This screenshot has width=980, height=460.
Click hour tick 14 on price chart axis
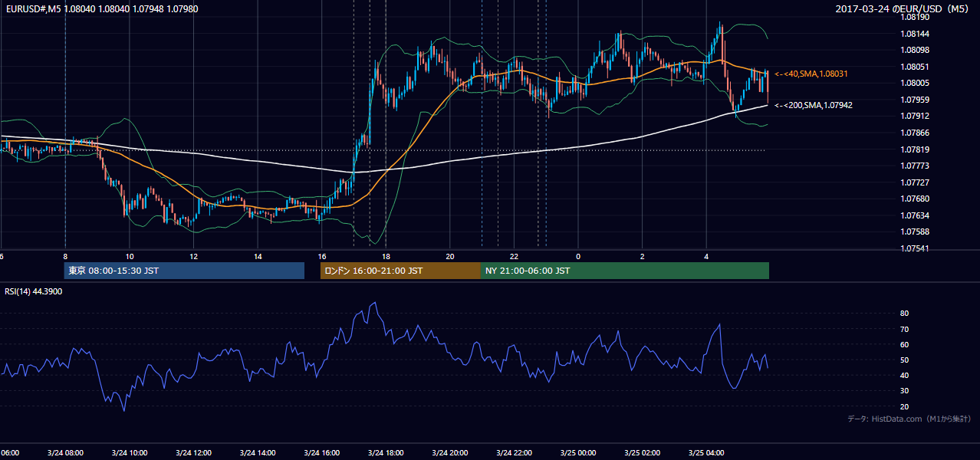258,256
